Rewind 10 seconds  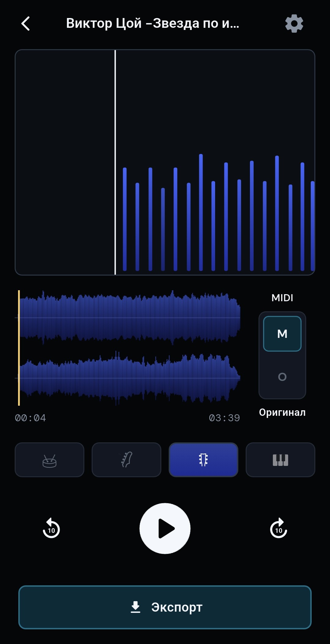click(x=51, y=528)
